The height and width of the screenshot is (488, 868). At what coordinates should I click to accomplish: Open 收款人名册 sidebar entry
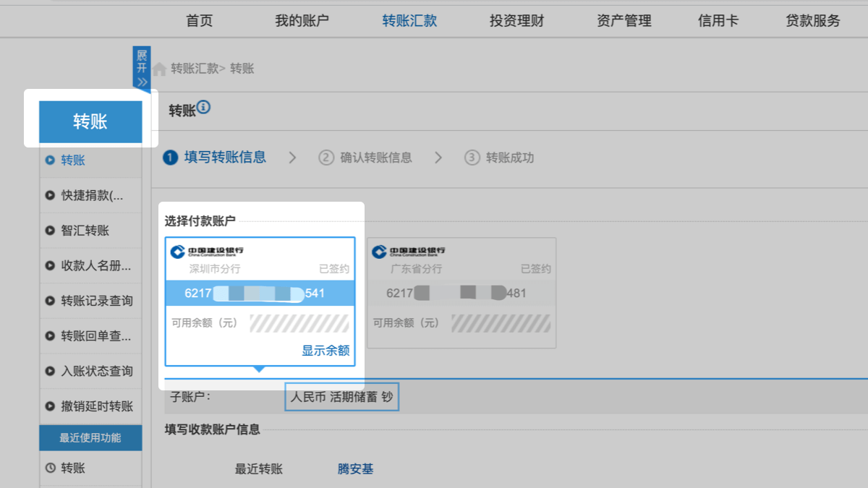click(95, 265)
